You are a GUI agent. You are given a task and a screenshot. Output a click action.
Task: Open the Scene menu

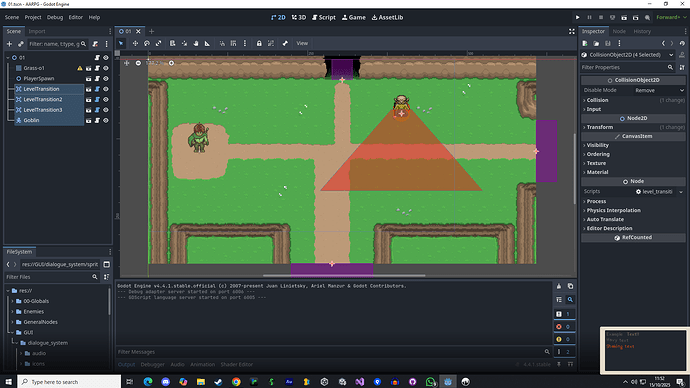(x=12, y=18)
